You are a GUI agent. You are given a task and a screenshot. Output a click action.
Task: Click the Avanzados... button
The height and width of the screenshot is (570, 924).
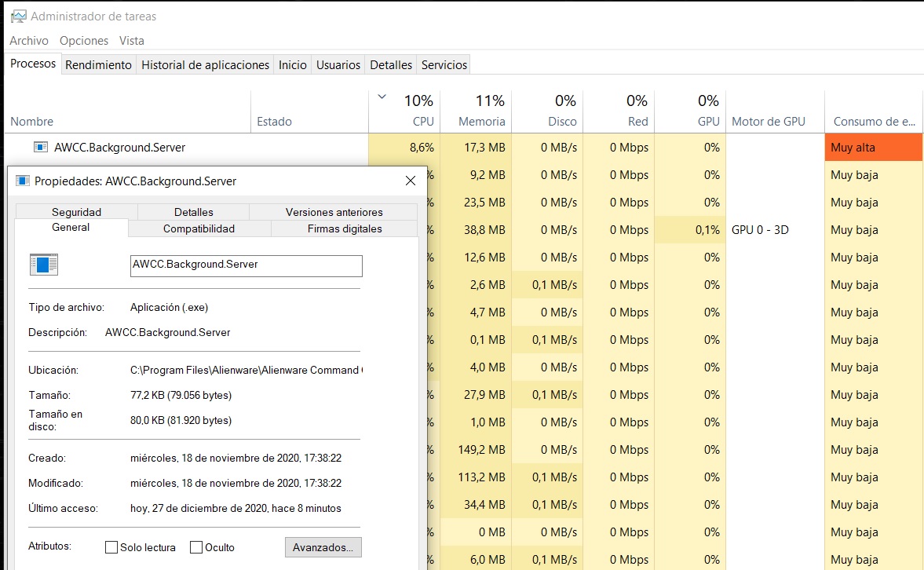323,547
